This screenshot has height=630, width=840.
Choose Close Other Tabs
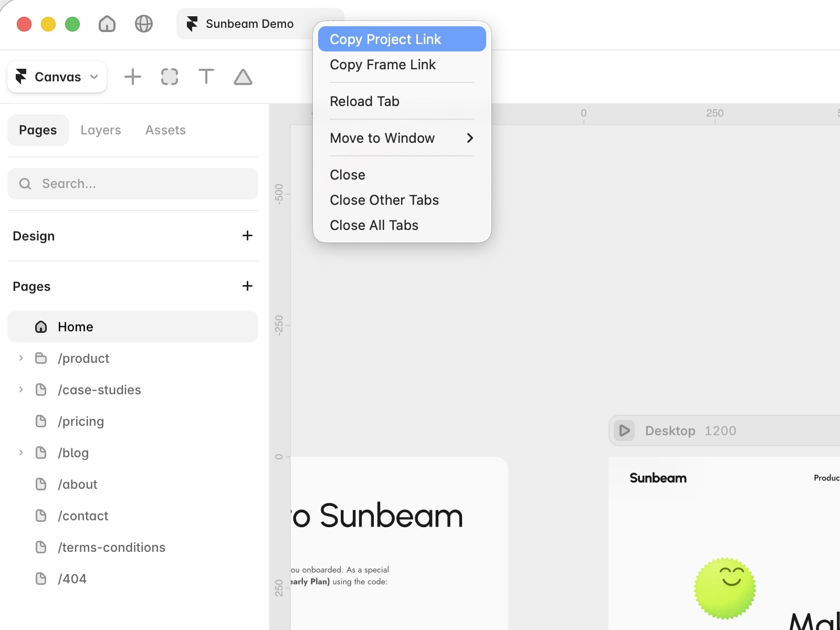(402, 200)
